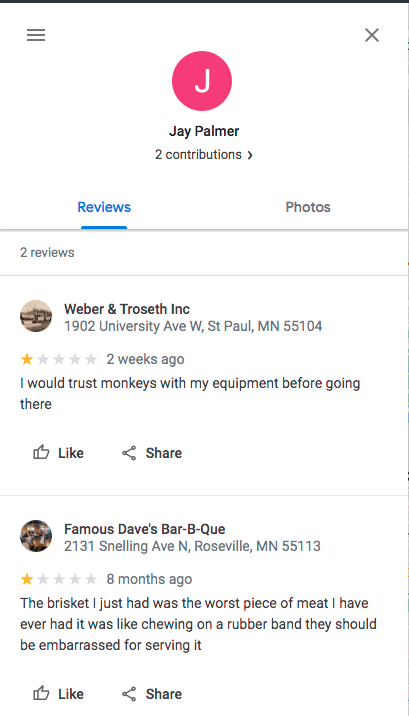Viewport: 409px width, 716px height.
Task: Like the Famous Dave's brisket review
Action: 58,694
